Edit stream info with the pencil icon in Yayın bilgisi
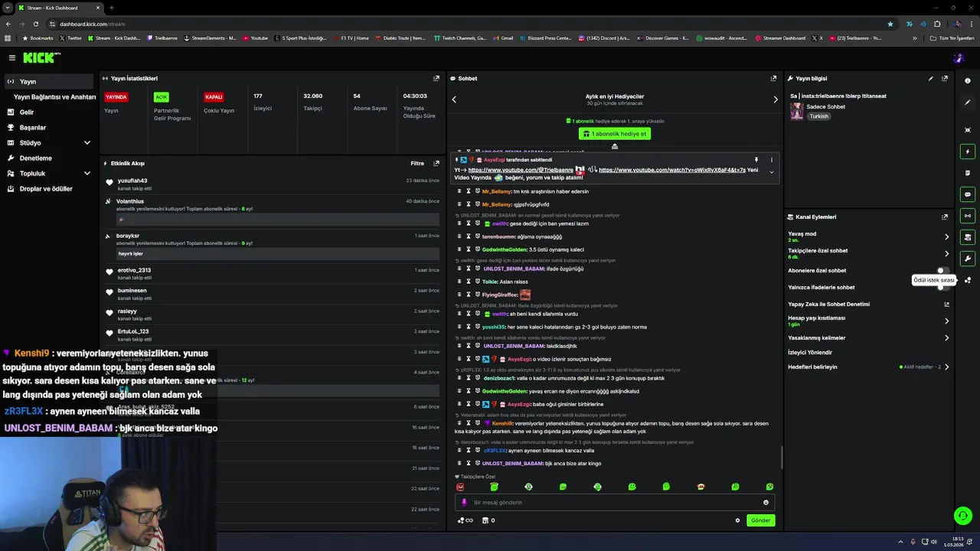980x551 pixels. pyautogui.click(x=931, y=78)
